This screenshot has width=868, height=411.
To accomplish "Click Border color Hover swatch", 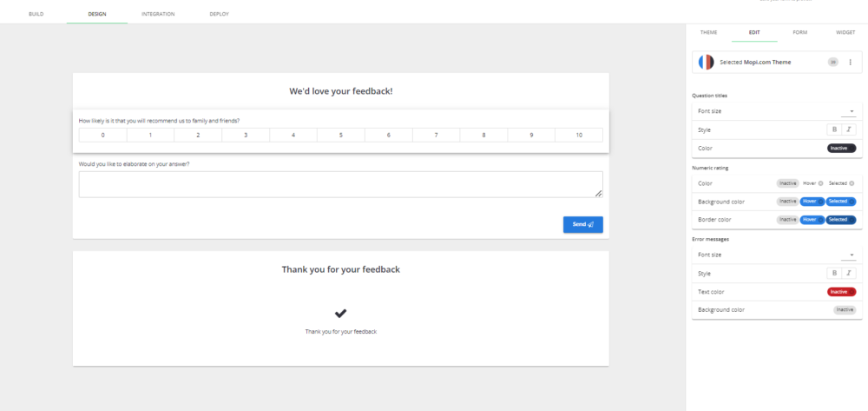I will tap(812, 220).
